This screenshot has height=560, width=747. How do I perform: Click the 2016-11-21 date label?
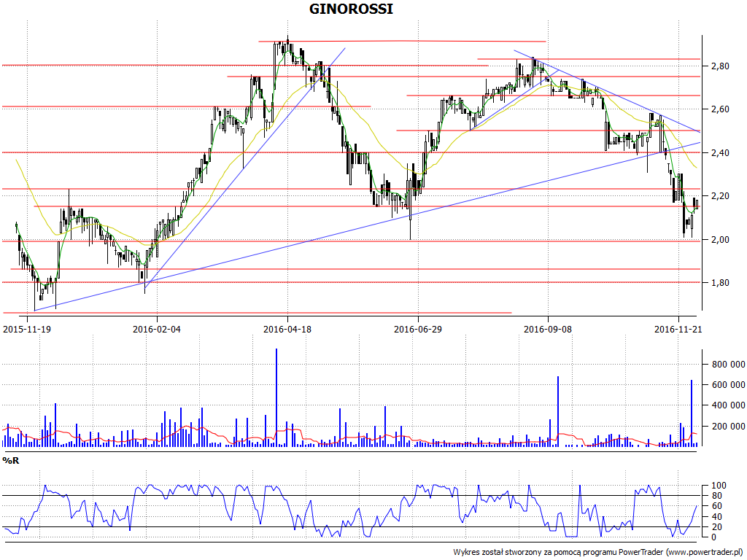coord(678,329)
